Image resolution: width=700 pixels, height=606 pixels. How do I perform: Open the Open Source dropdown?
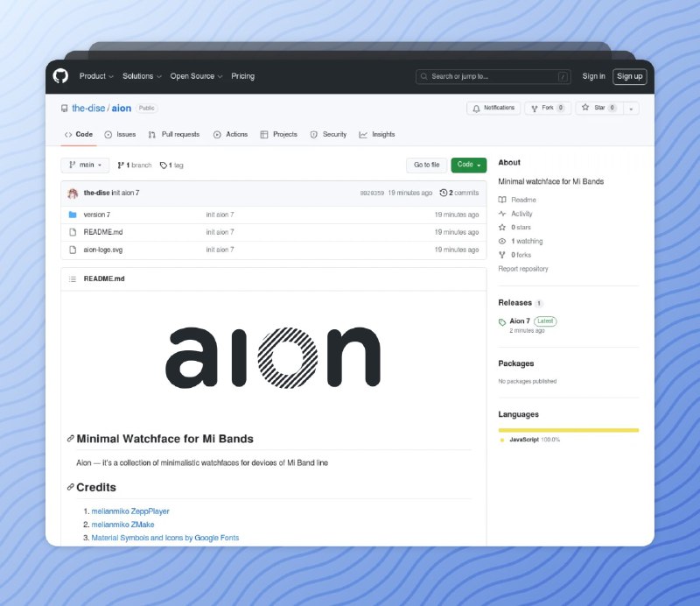tap(196, 76)
